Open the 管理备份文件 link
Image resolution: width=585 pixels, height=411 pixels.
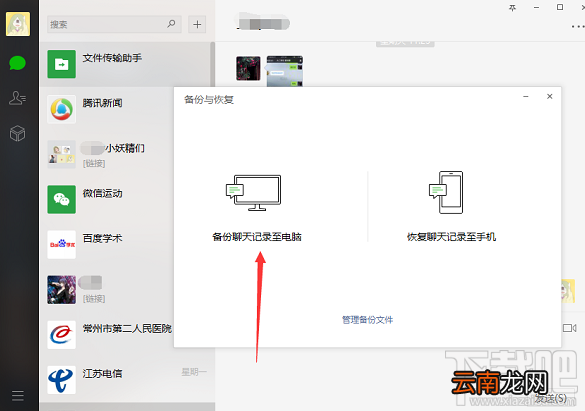(x=367, y=320)
